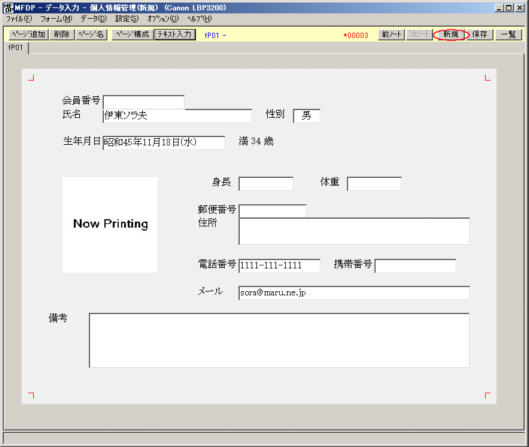Select the ページ構成 toolbar button
Viewport: 529px width, 447px height.
pyautogui.click(x=132, y=34)
